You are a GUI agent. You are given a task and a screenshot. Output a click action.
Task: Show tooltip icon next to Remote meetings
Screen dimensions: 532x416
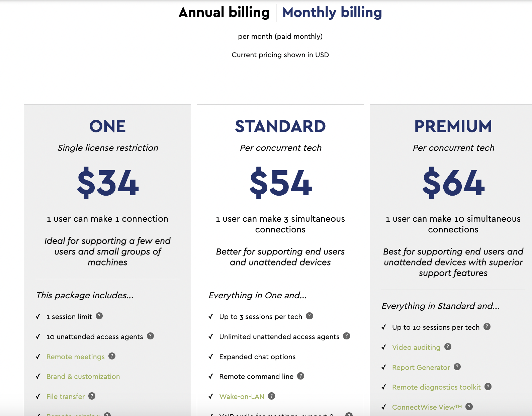(x=112, y=356)
